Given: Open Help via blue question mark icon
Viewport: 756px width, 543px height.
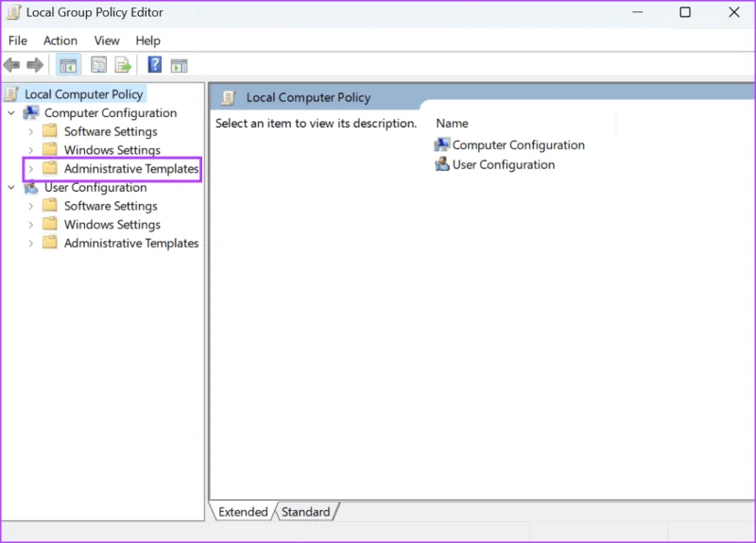Looking at the screenshot, I should click(x=155, y=64).
